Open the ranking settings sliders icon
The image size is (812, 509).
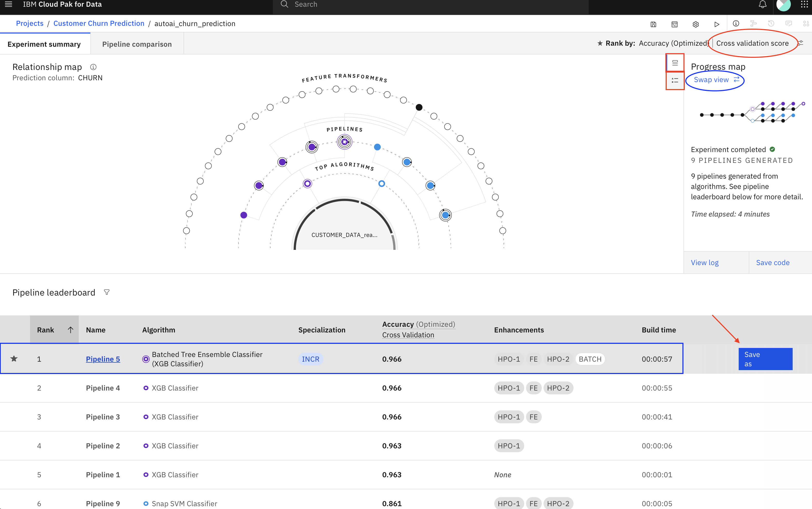[801, 43]
